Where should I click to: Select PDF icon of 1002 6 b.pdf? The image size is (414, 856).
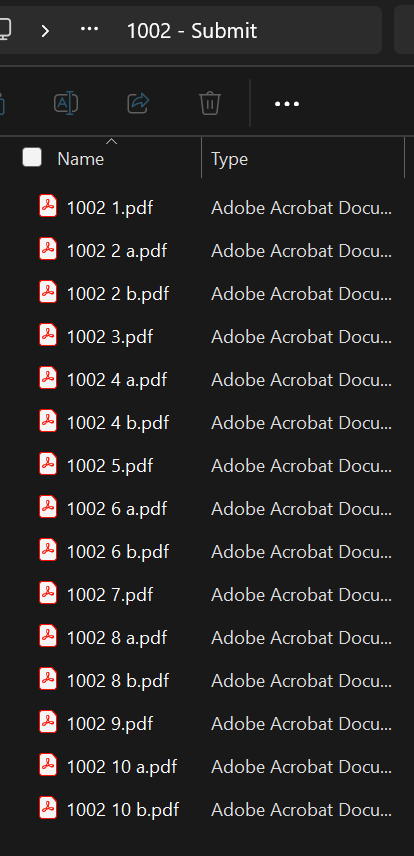(48, 550)
